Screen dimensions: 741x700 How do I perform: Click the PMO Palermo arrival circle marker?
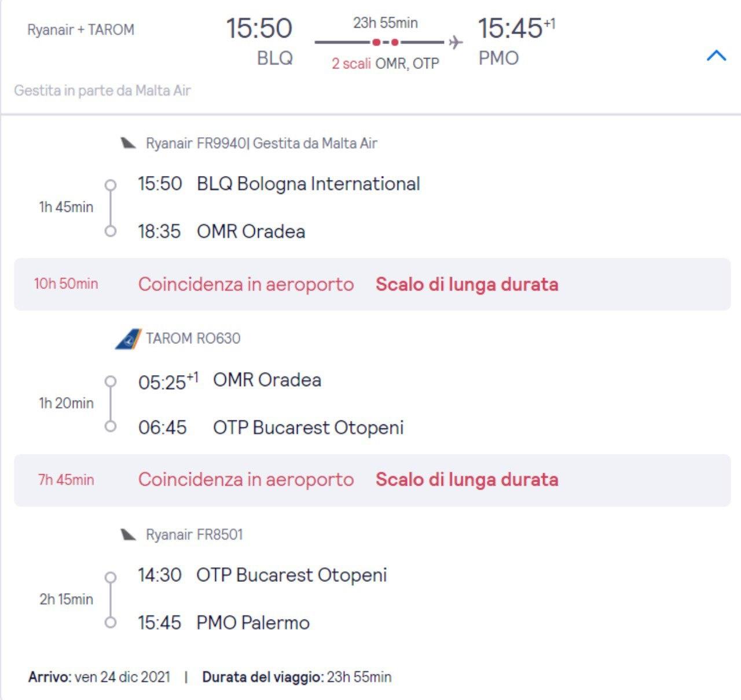click(x=110, y=622)
